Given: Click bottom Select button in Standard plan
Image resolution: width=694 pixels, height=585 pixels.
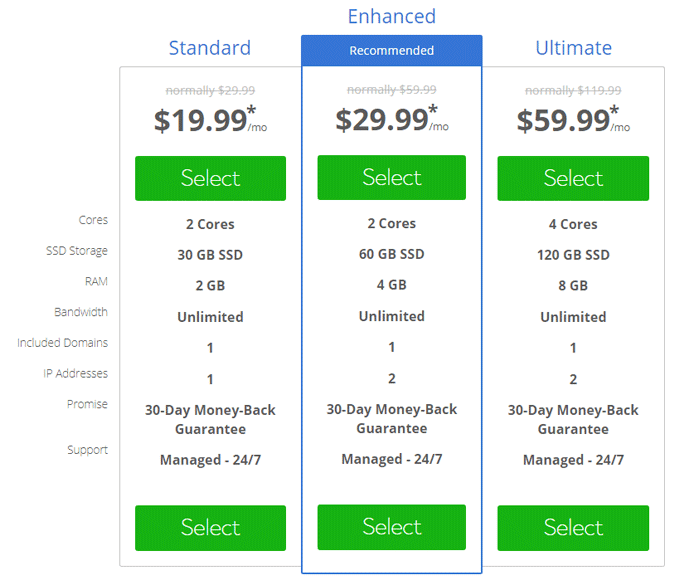Looking at the screenshot, I should pos(210,528).
